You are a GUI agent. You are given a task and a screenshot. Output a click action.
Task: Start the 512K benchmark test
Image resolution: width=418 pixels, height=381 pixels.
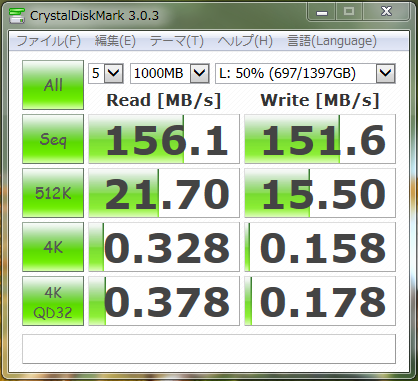pyautogui.click(x=53, y=193)
